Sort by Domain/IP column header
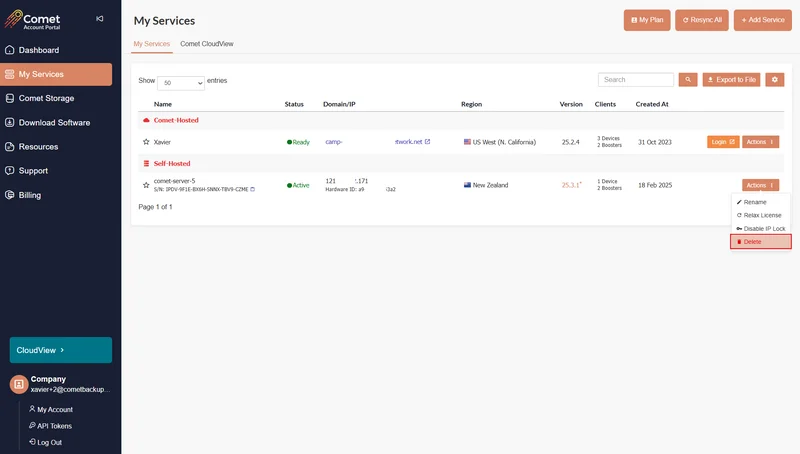 [339, 104]
